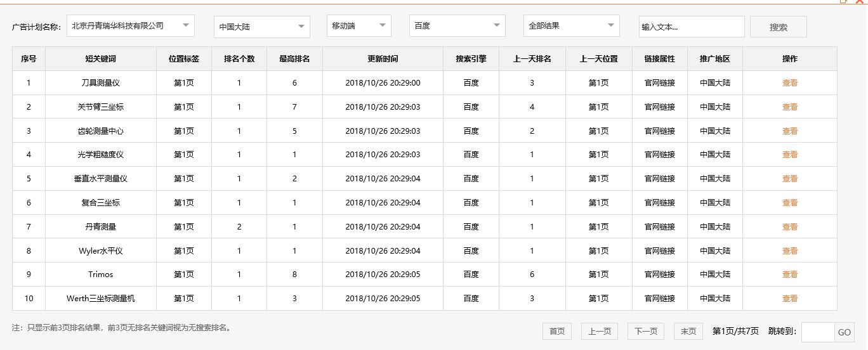Expand the 百度 search engine dropdown

(457, 26)
